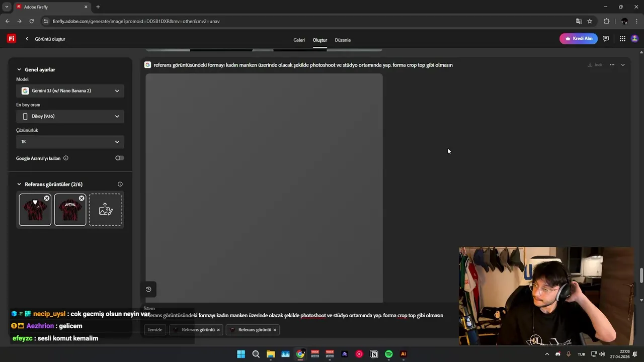Viewport: 644px width, 362px height.
Task: Click the generating image placeholder
Action: tap(264, 188)
